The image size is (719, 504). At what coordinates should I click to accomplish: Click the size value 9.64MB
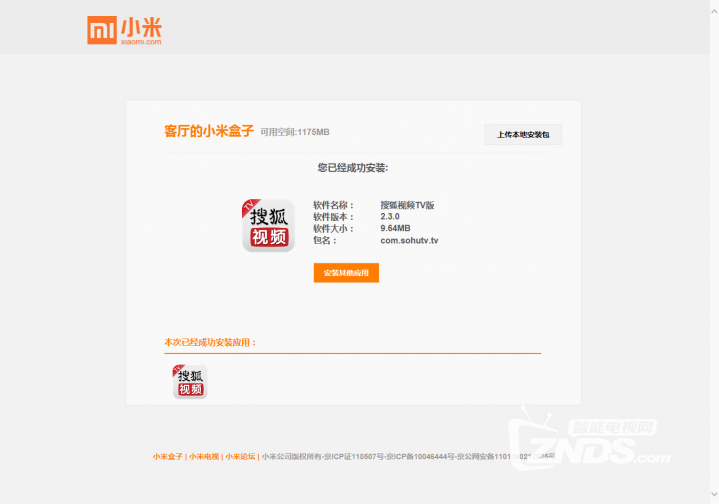(x=395, y=228)
